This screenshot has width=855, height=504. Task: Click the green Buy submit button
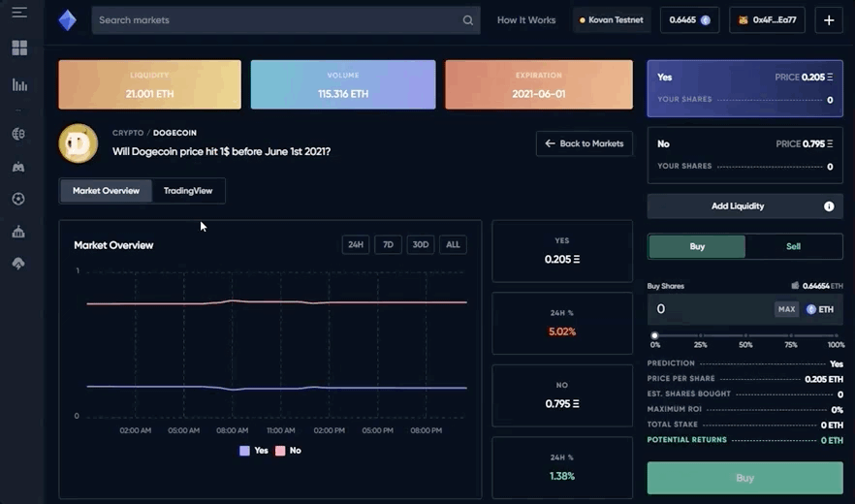[744, 478]
